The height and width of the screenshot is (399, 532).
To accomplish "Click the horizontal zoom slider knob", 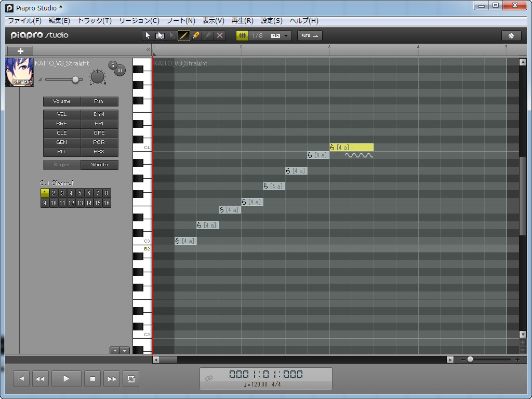I will (470, 359).
